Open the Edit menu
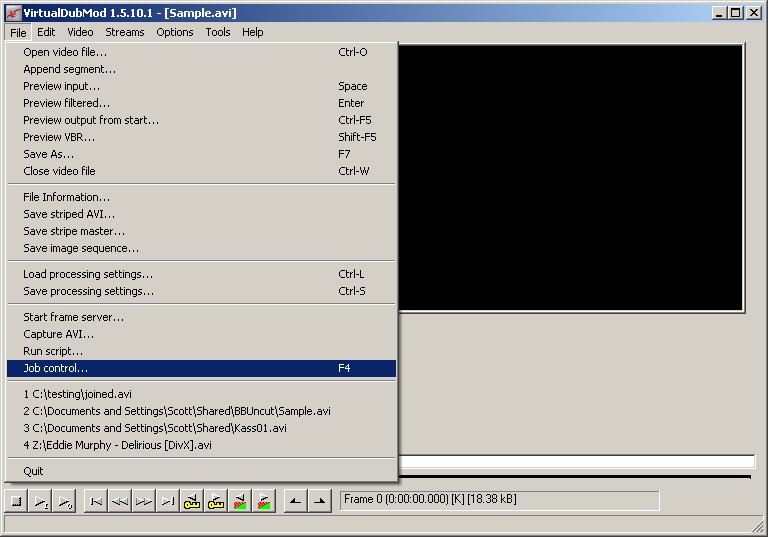Image resolution: width=768 pixels, height=537 pixels. [x=46, y=32]
